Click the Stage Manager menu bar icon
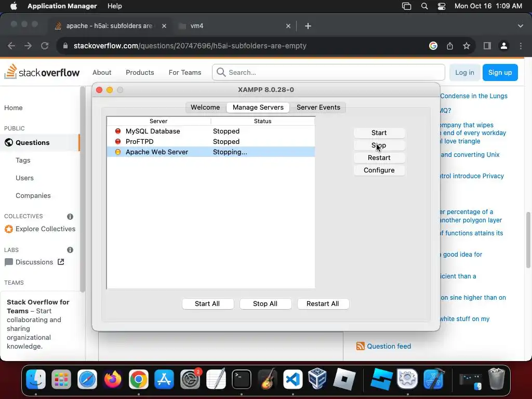Image resolution: width=532 pixels, height=399 pixels. click(x=406, y=6)
